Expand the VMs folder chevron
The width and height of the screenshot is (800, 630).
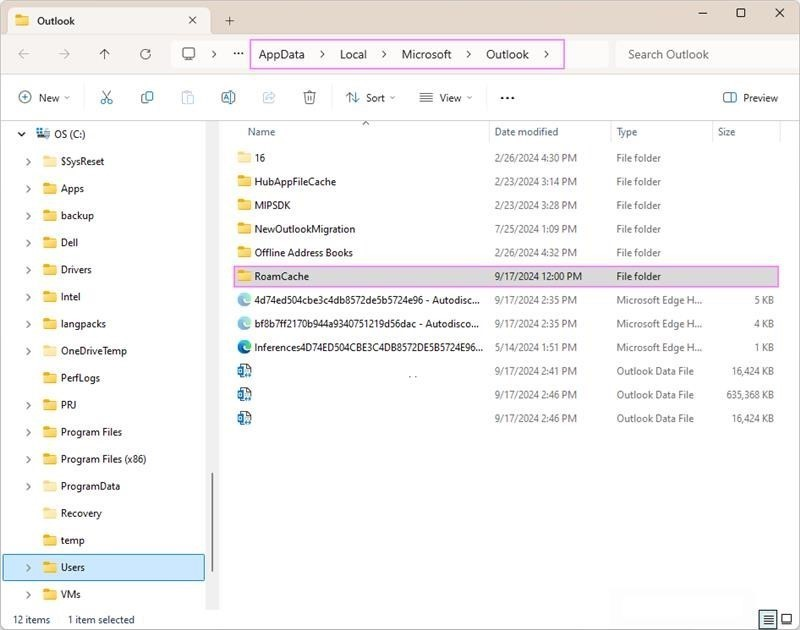tap(28, 594)
